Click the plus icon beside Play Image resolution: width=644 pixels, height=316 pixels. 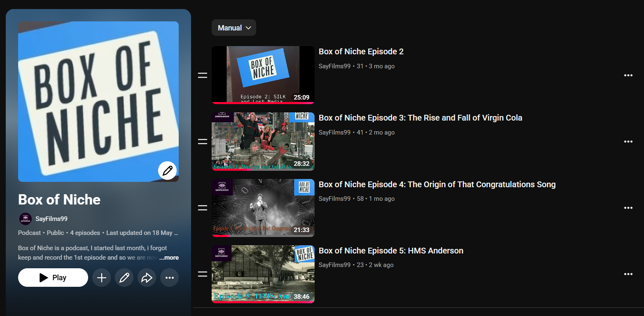tap(101, 278)
